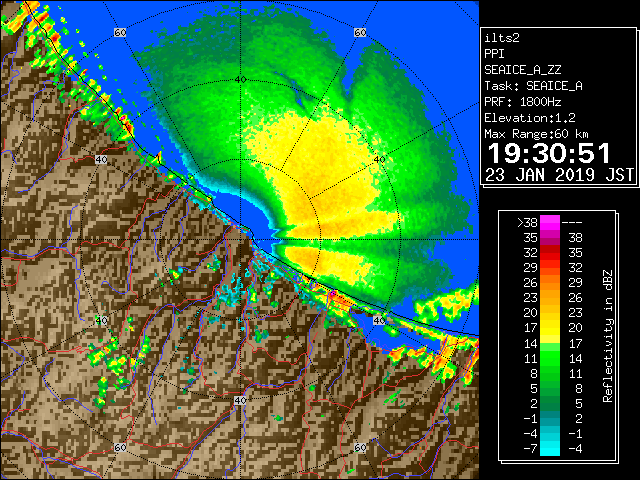The width and height of the screenshot is (640, 480).
Task: Click the 40 km ring label on blue sea near coast
Action: click(x=379, y=321)
